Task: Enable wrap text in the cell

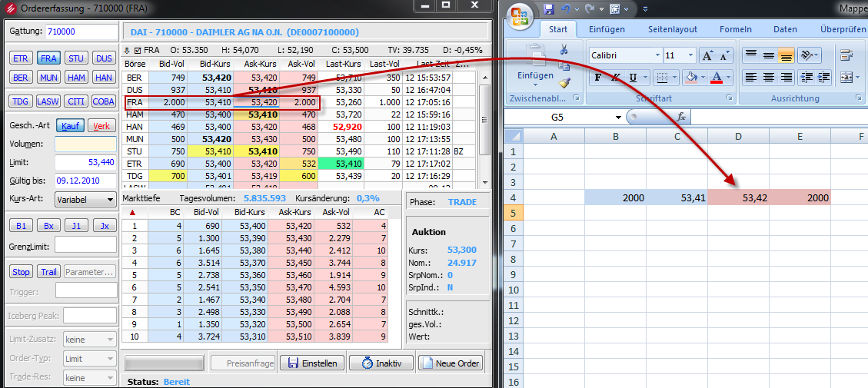Action: (846, 55)
